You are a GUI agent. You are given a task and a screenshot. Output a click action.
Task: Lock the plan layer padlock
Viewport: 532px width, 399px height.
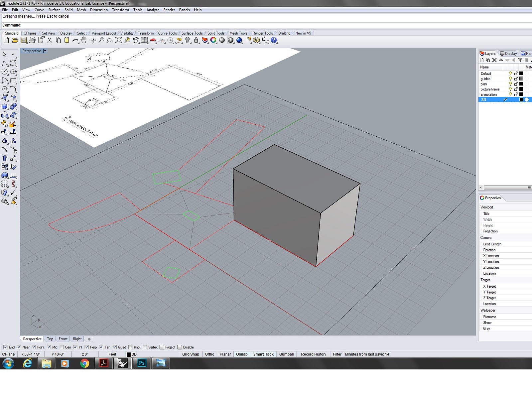(516, 84)
